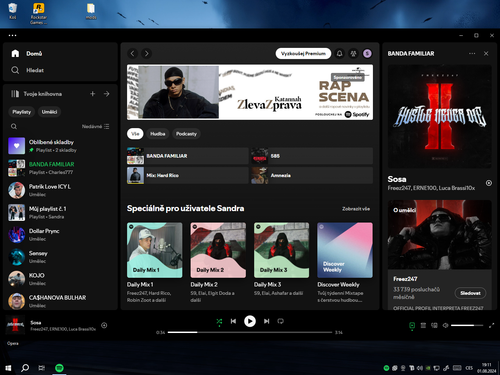Navigate back with left chevron
Screen dimensions: 500x375
click(x=133, y=54)
